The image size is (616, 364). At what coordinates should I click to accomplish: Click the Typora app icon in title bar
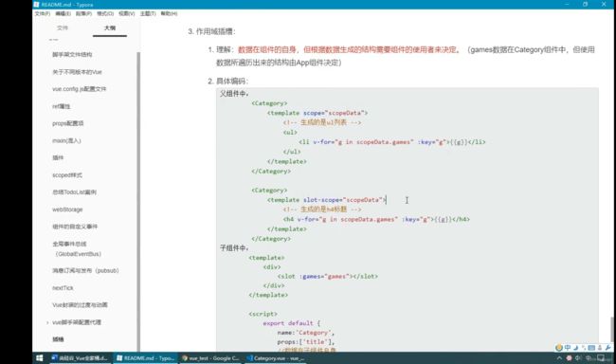37,5
